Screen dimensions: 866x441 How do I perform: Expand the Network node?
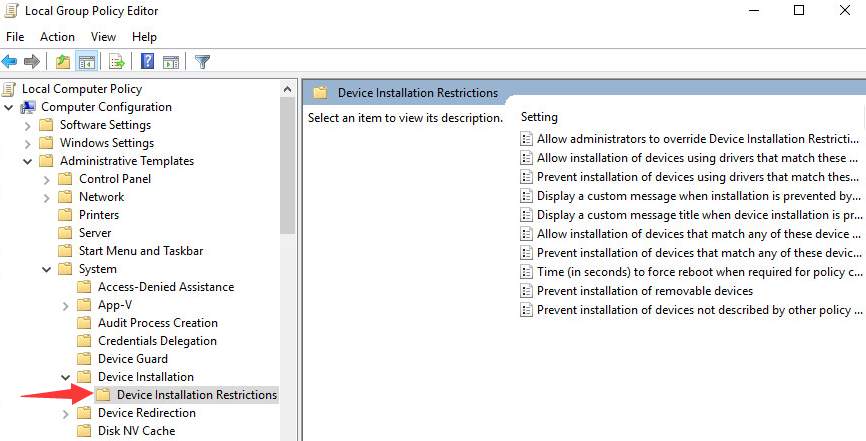[46, 197]
